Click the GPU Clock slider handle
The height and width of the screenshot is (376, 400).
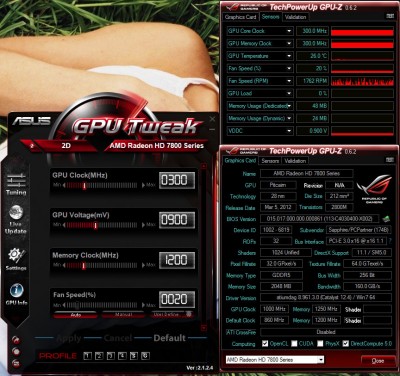84,185
